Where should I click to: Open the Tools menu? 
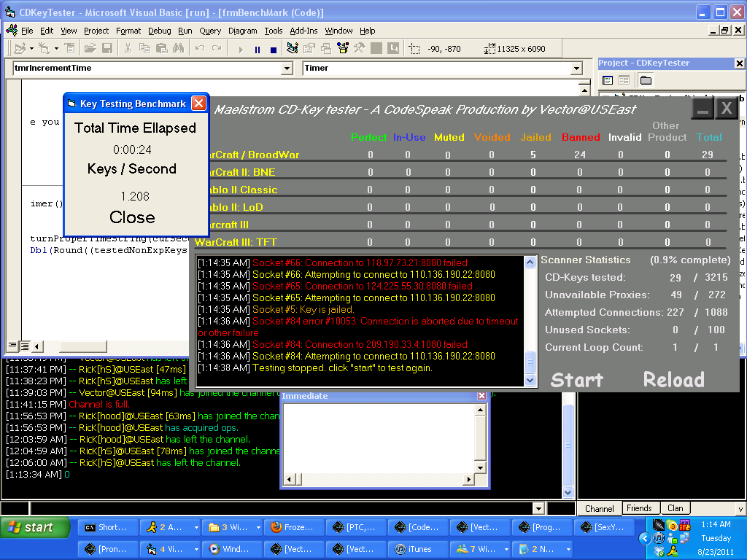coord(274,31)
